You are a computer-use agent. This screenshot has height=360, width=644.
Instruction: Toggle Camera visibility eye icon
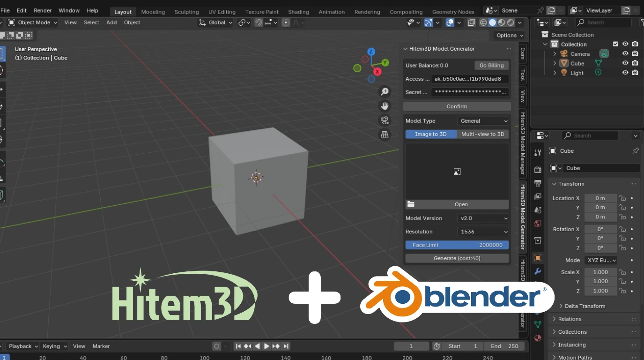[x=625, y=54]
